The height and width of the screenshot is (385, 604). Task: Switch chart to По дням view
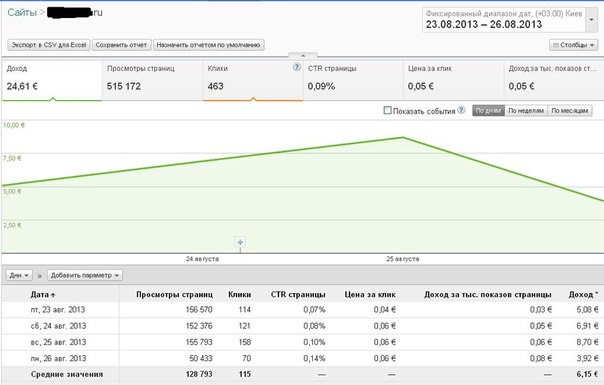tap(488, 111)
